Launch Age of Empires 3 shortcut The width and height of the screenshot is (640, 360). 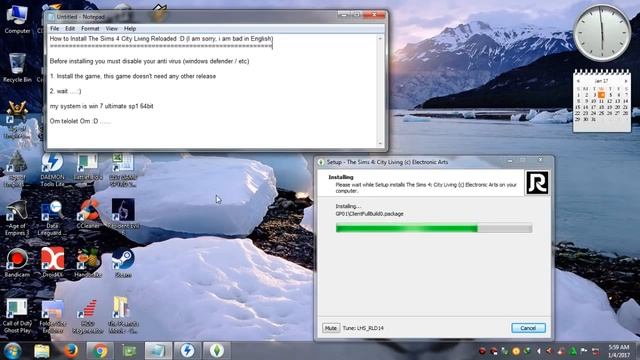coord(17,218)
